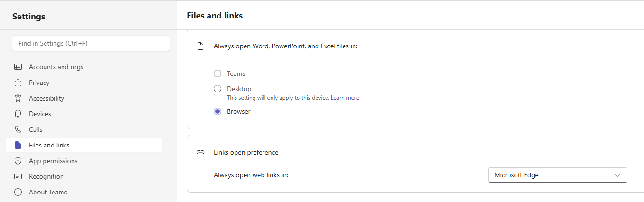Screen dimensions: 644x202
Task: Click the Accessibility person icon
Action: click(18, 98)
